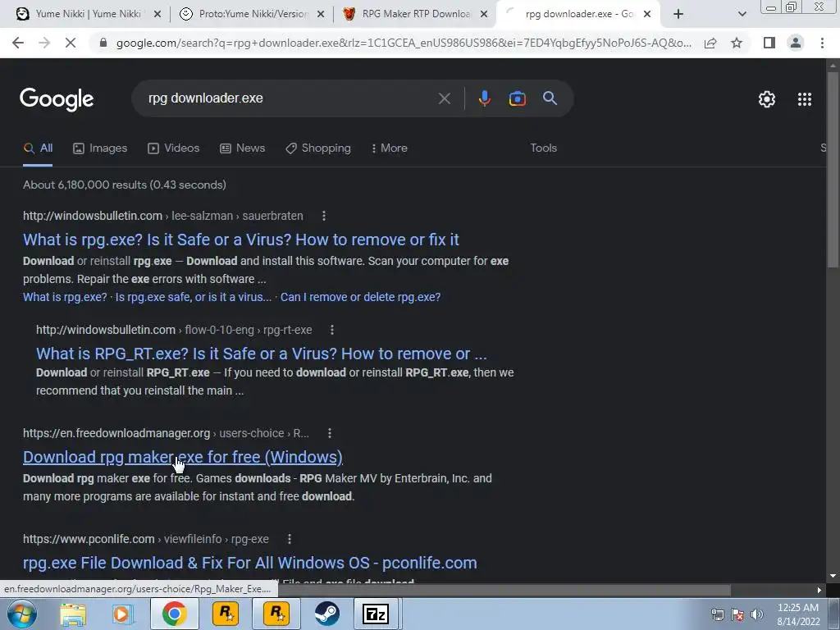Click scrollbar down arrow
This screenshot has width=840, height=630.
click(833, 576)
